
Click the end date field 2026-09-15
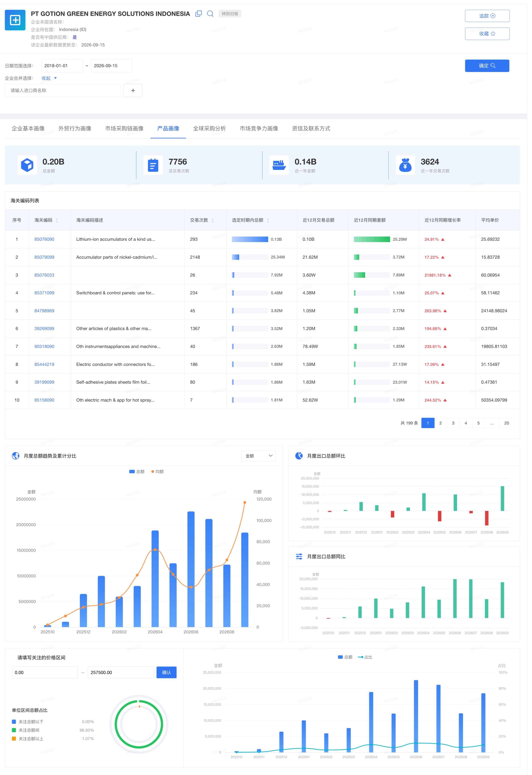click(111, 66)
